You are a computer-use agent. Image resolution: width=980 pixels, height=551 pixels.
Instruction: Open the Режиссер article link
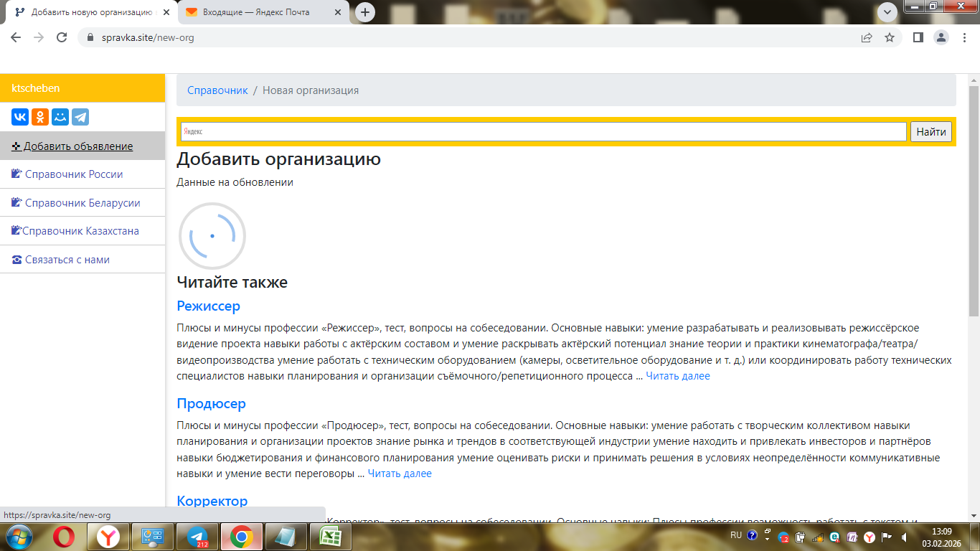(x=209, y=306)
